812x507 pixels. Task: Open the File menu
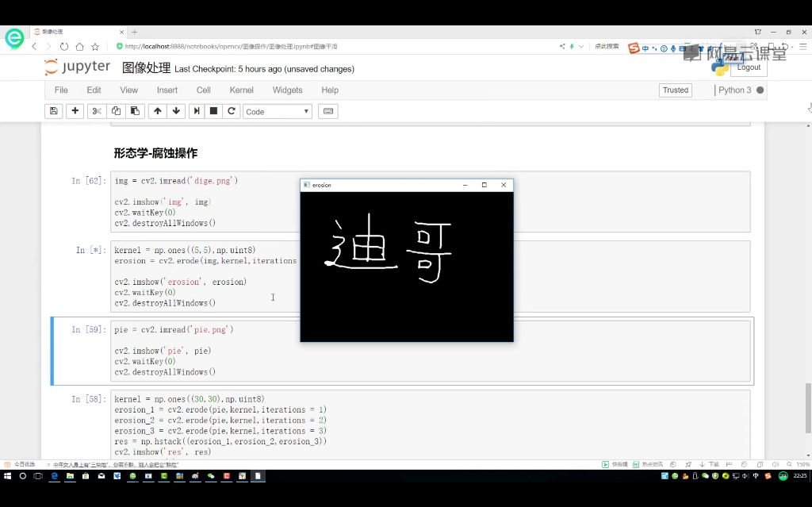(61, 90)
